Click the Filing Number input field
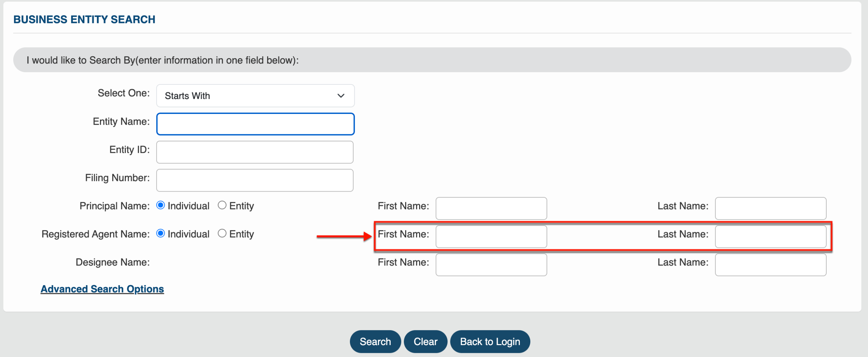Image resolution: width=868 pixels, height=357 pixels. click(255, 180)
